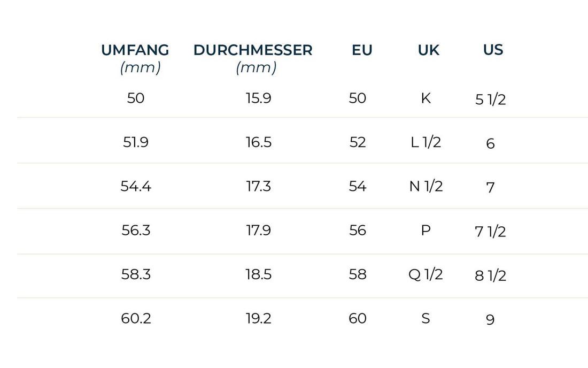Select the 51.9 circumference value
Viewport: 588px width, 368px height.
click(x=136, y=142)
